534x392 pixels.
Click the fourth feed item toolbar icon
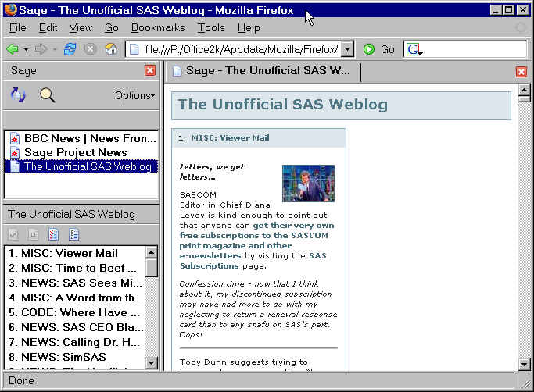[74, 234]
